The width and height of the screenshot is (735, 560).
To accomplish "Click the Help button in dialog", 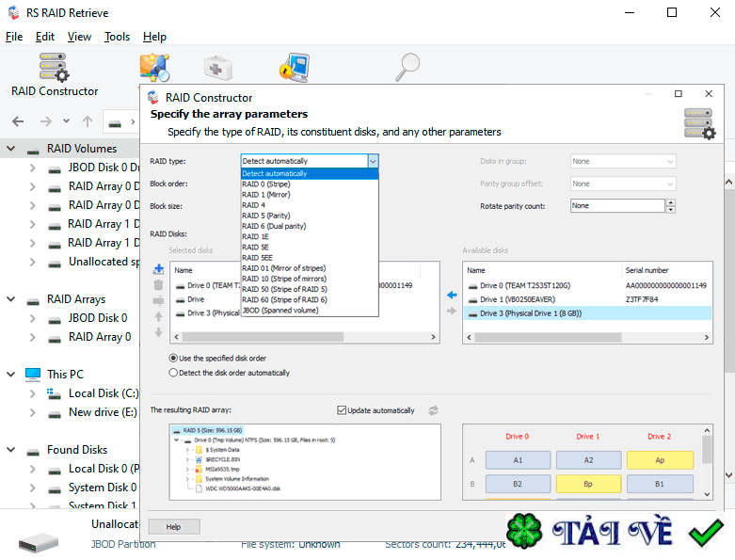I will 173,527.
